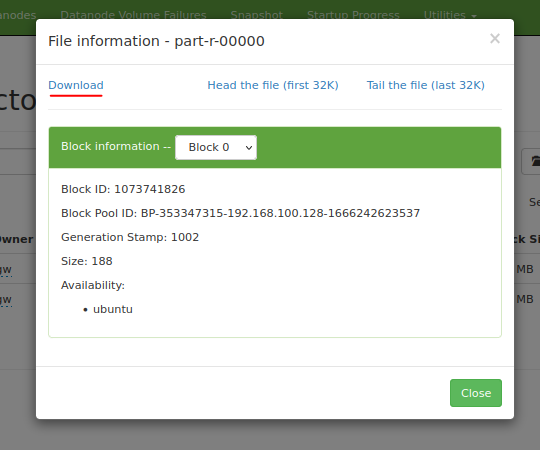Viewport: 540px width, 450px height.
Task: Click the green Close button
Action: (x=476, y=393)
